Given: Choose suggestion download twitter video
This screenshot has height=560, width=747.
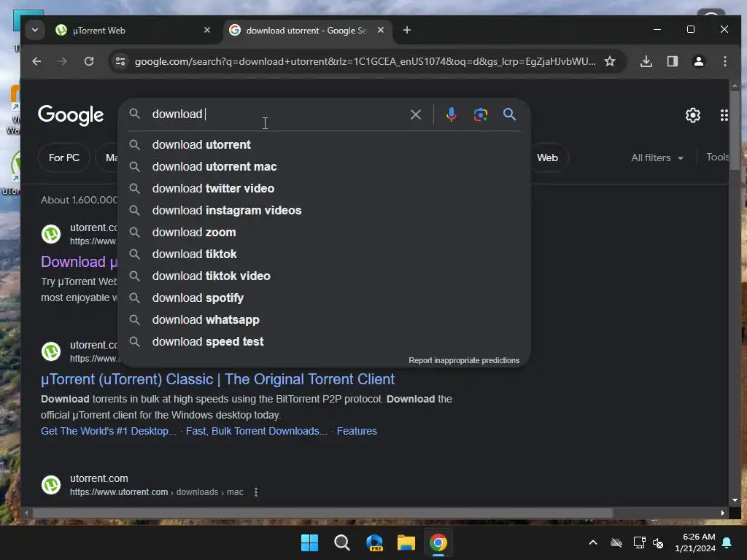Looking at the screenshot, I should (x=324, y=189).
